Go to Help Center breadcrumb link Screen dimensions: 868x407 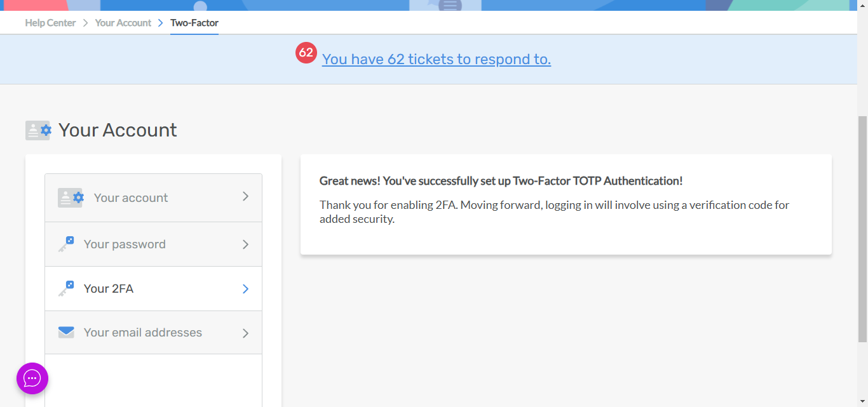pos(50,23)
